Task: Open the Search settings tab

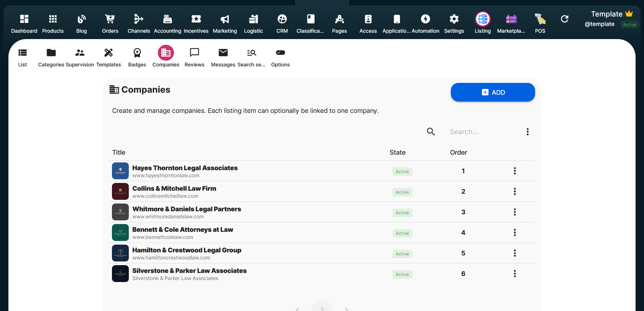Action: coord(252,57)
